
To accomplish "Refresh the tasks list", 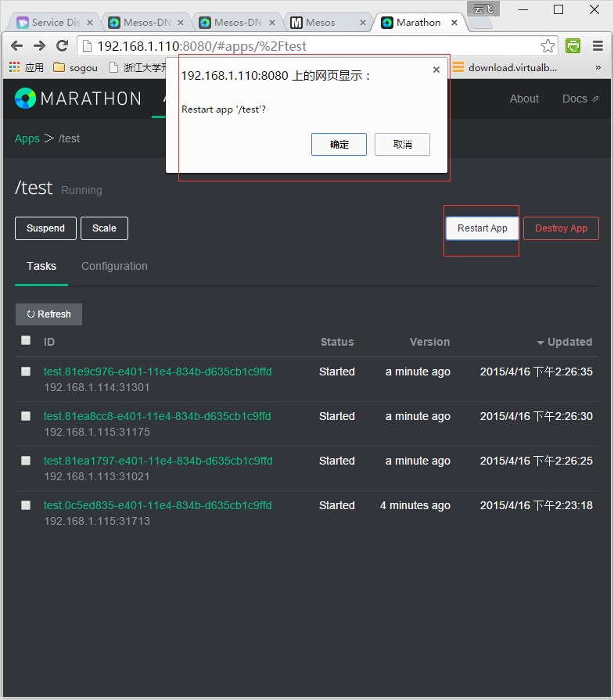I will (48, 314).
